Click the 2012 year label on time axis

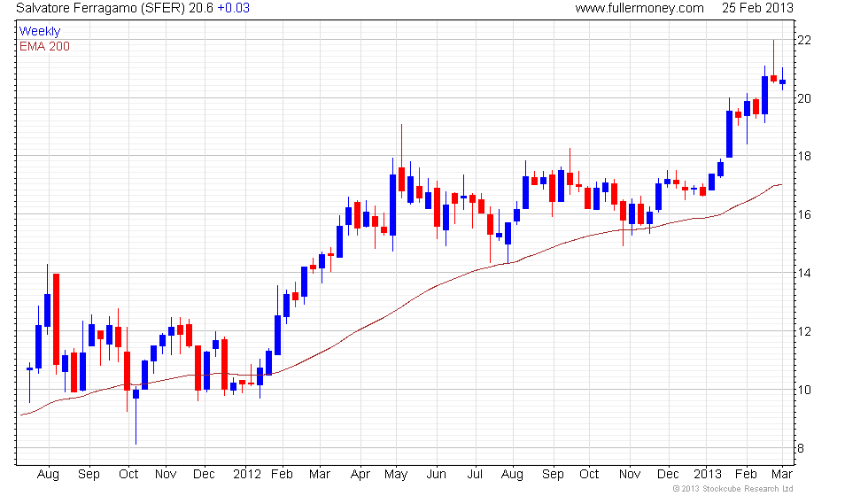click(x=247, y=475)
